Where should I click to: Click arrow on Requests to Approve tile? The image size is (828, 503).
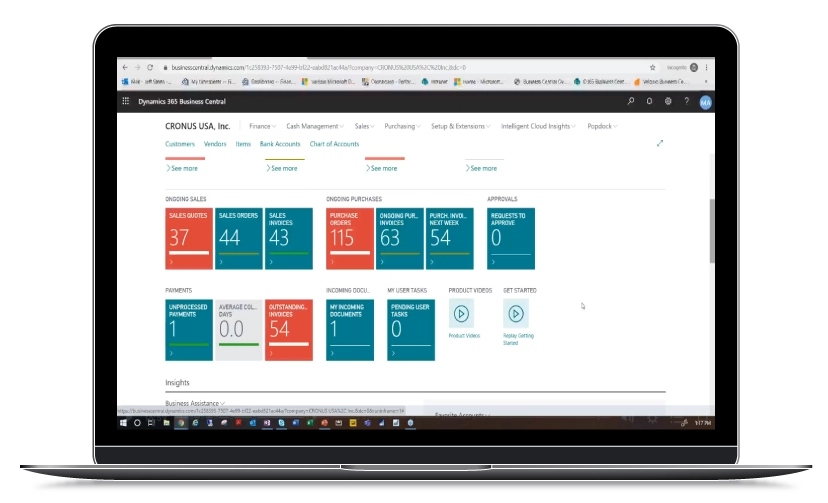[x=493, y=262]
